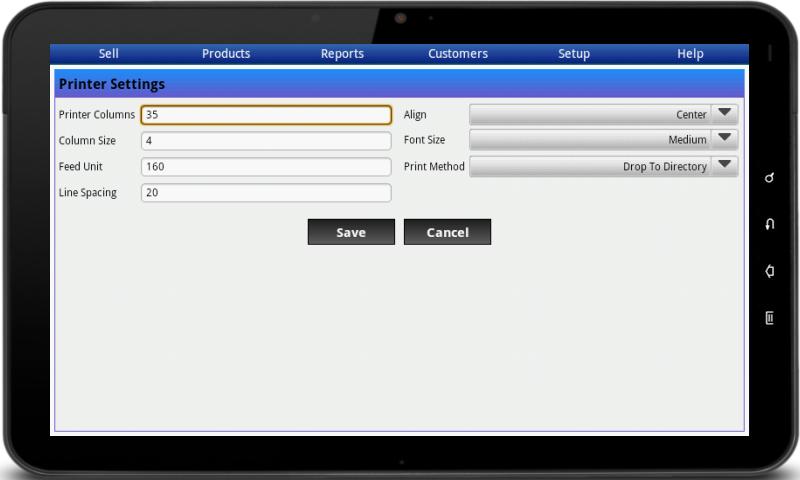The height and width of the screenshot is (480, 800).
Task: Tap the home icon on tablet bezel
Action: tap(769, 271)
